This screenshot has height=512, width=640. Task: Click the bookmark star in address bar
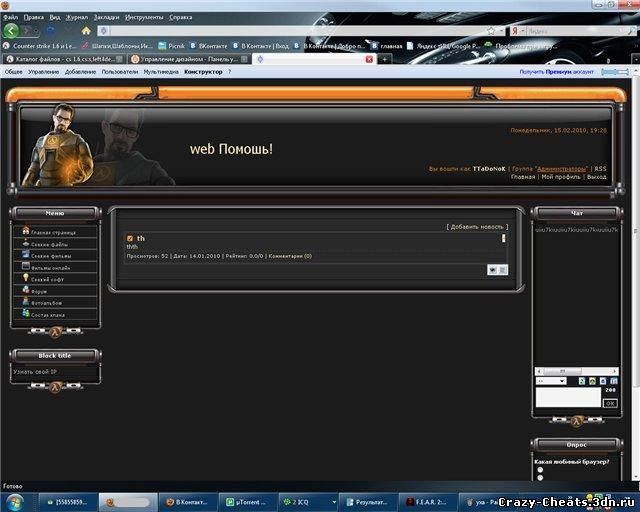(491, 31)
